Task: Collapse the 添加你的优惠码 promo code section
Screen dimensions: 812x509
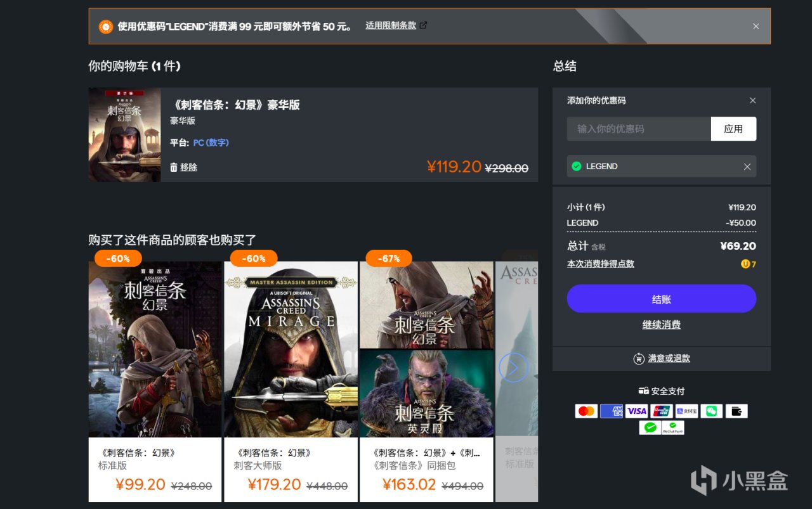Action: (x=752, y=101)
